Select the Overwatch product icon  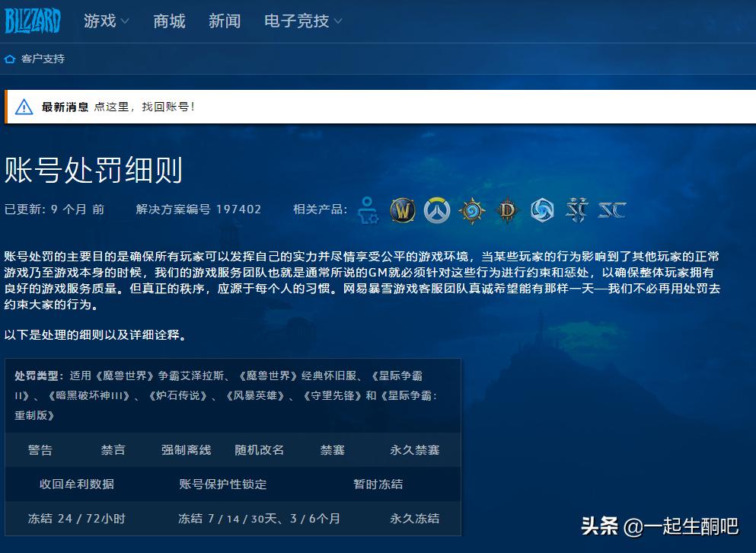[x=437, y=210]
